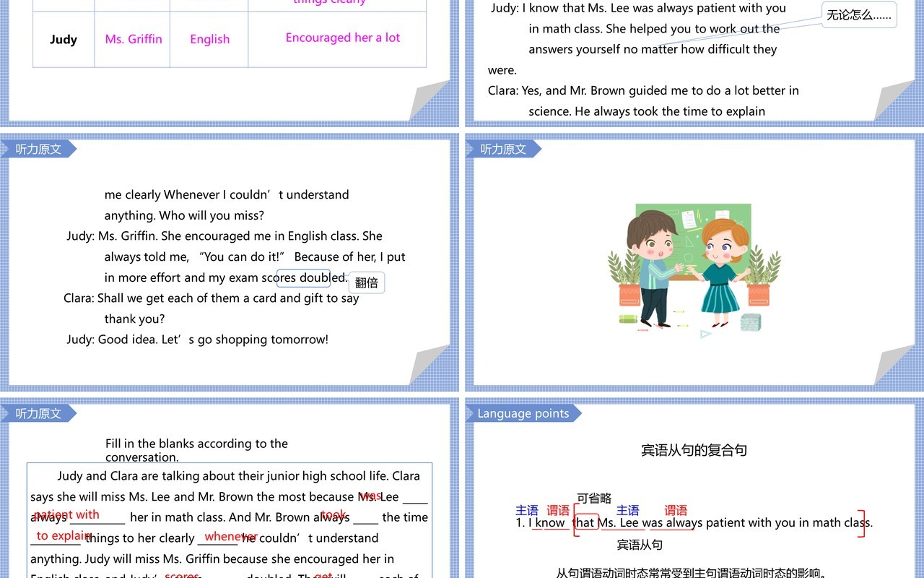Click the red answer "patient with"
The width and height of the screenshot is (924, 578).
pos(66,514)
